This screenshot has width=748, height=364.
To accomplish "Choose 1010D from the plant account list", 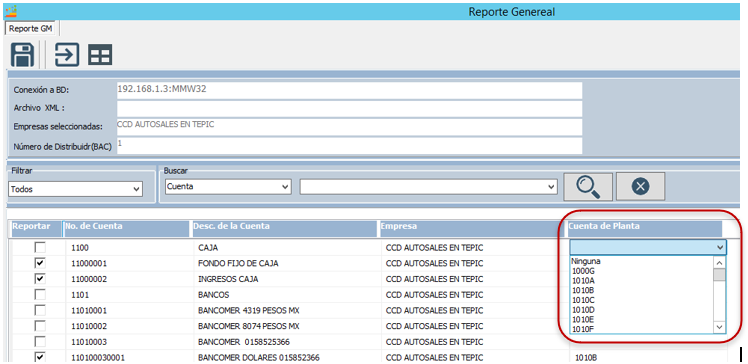I will [x=583, y=310].
